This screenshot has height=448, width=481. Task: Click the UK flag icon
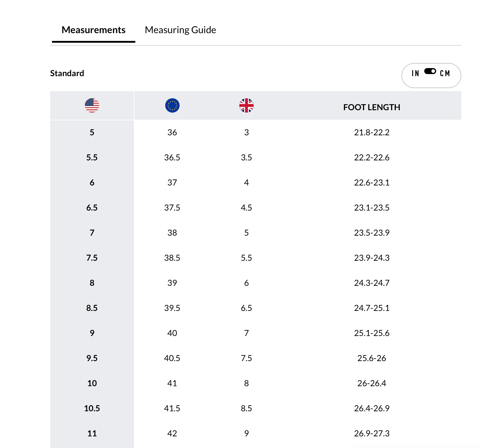click(x=246, y=105)
